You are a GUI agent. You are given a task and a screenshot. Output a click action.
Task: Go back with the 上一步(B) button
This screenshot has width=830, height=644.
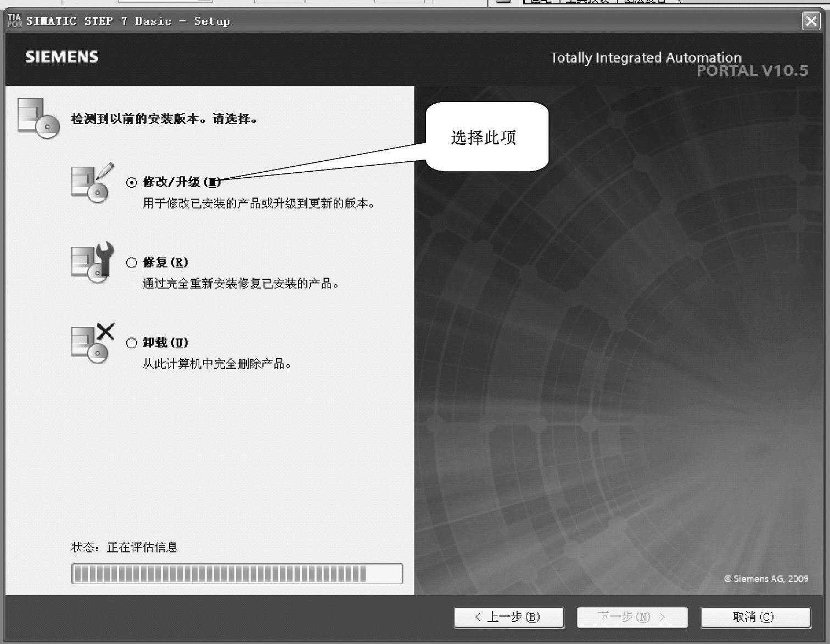[x=509, y=617]
